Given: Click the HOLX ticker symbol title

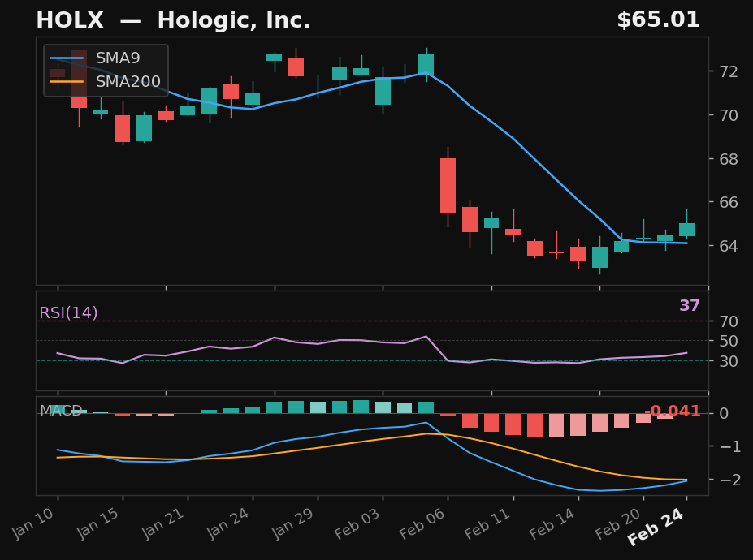Looking at the screenshot, I should pyautogui.click(x=70, y=20).
